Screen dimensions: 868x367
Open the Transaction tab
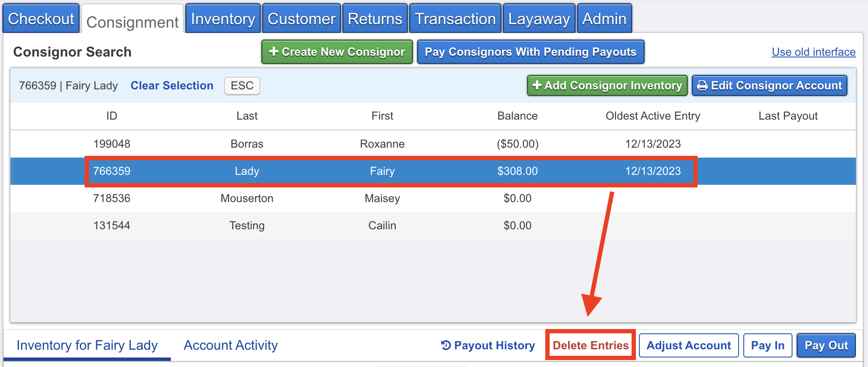coord(455,19)
